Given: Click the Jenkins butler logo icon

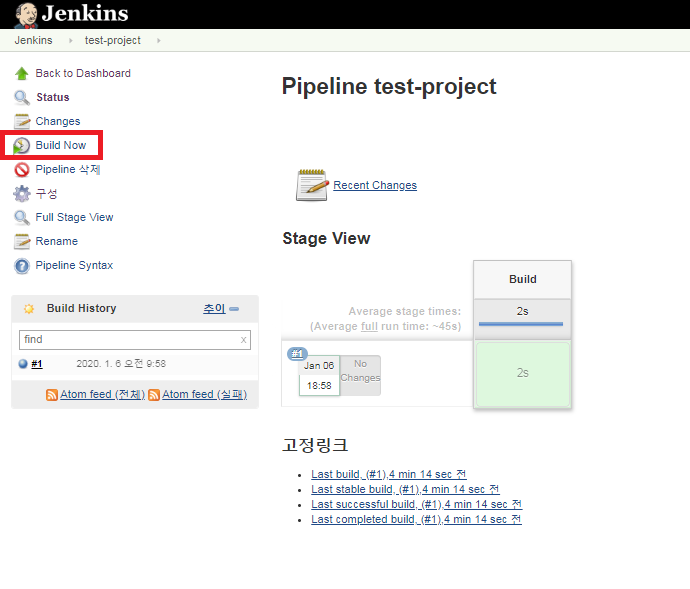Looking at the screenshot, I should (x=26, y=15).
